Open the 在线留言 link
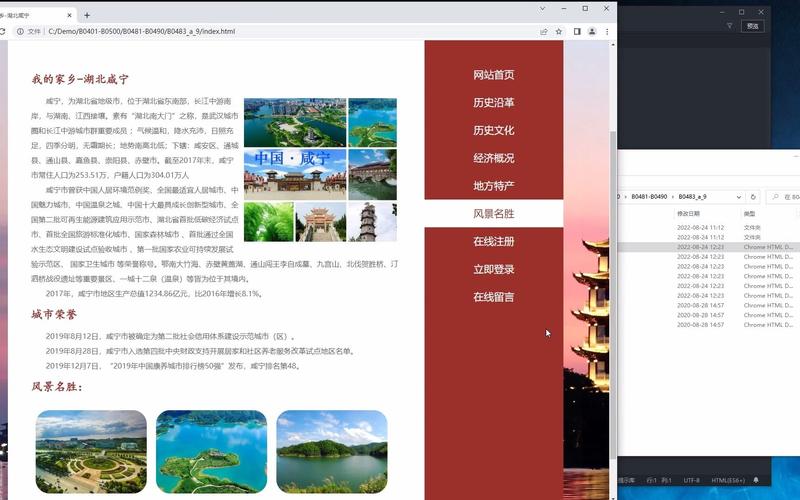The width and height of the screenshot is (800, 500). tap(493, 297)
